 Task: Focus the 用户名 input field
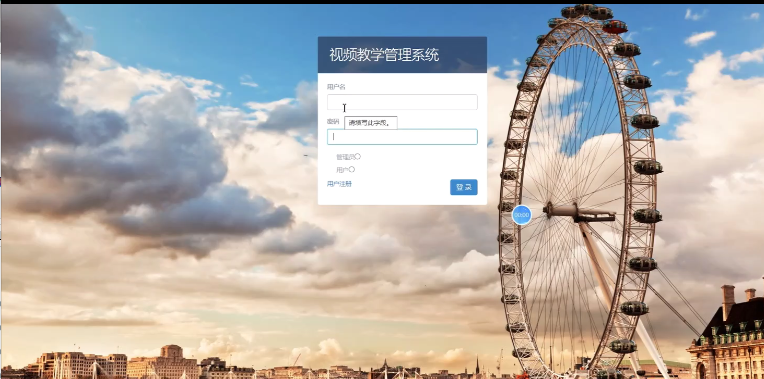pyautogui.click(x=402, y=102)
